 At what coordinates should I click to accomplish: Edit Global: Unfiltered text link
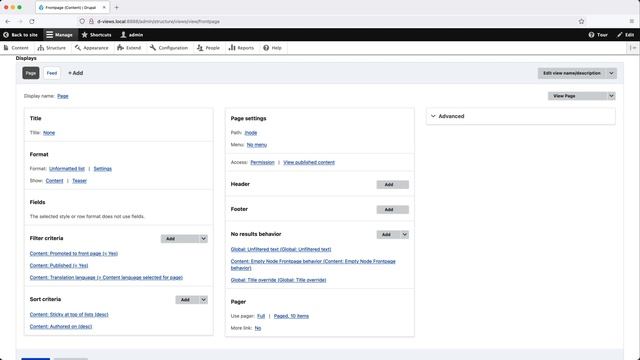point(281,249)
